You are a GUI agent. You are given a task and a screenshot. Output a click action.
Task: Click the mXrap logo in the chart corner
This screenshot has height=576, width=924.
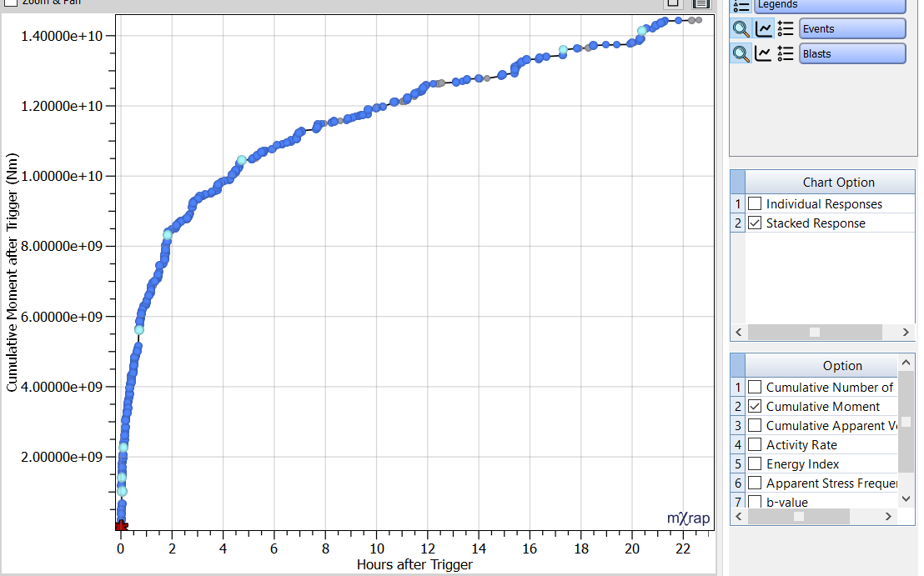(x=689, y=518)
